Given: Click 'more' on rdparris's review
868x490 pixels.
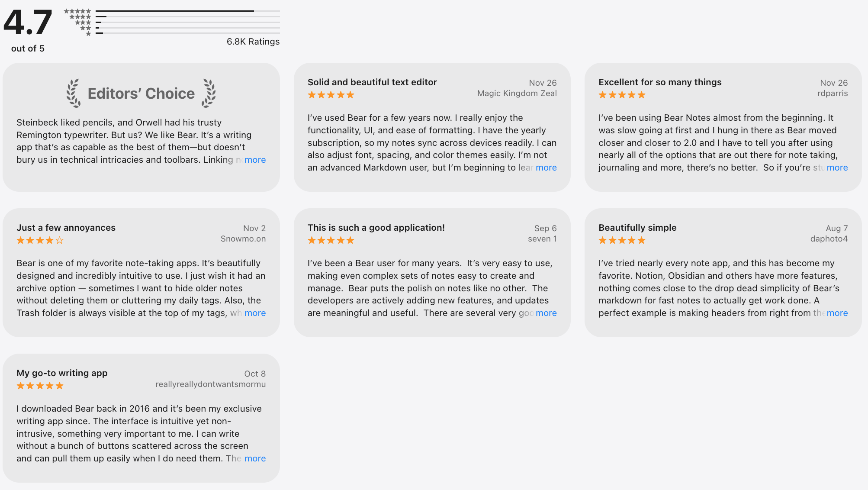Looking at the screenshot, I should point(837,168).
